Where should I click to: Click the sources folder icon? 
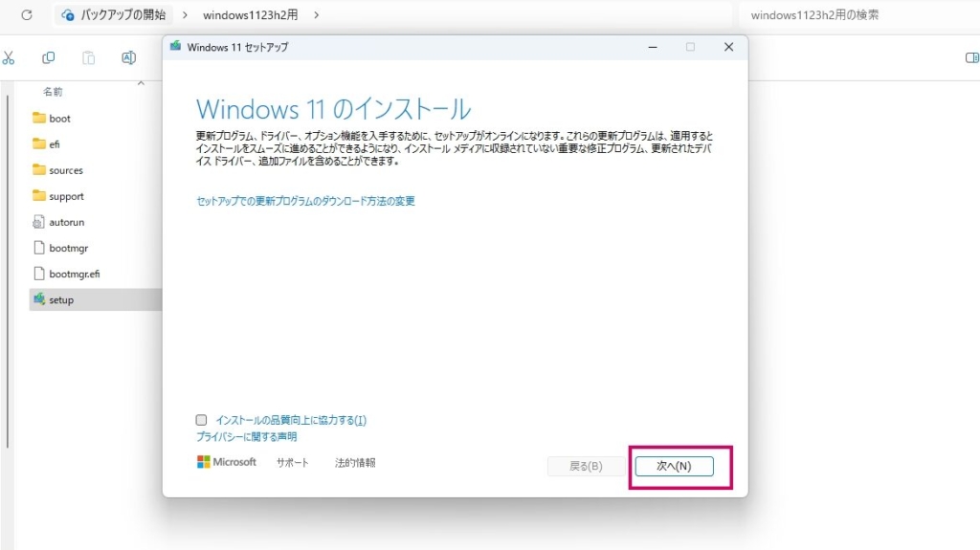pyautogui.click(x=38, y=170)
